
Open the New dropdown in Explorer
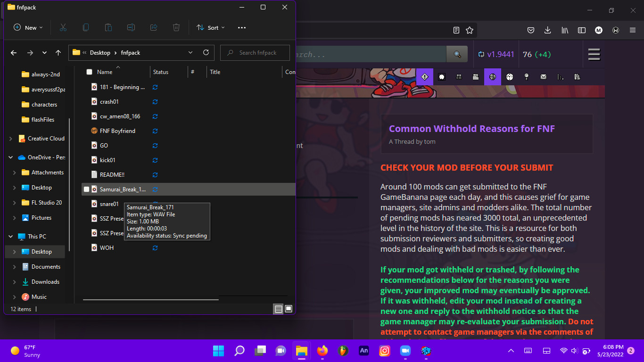coord(27,27)
